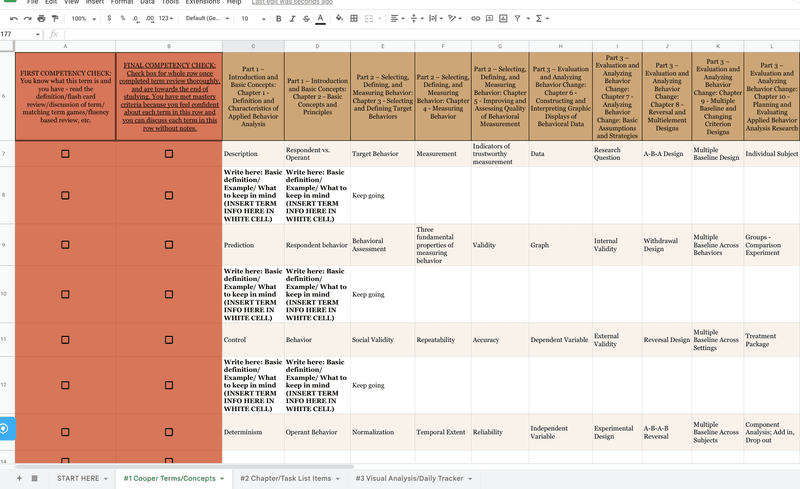
Task: Open the 100% zoom dropdown
Action: [83, 18]
